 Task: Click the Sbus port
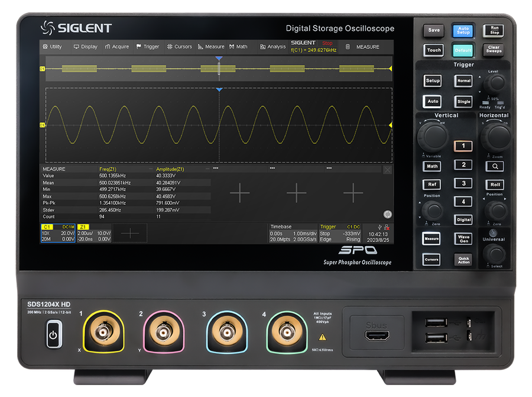click(377, 335)
